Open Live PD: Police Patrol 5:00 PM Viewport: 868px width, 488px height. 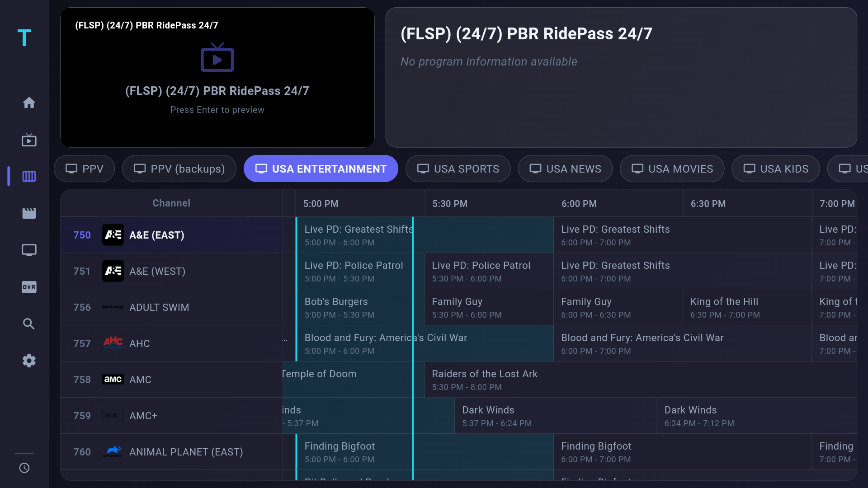click(x=360, y=271)
